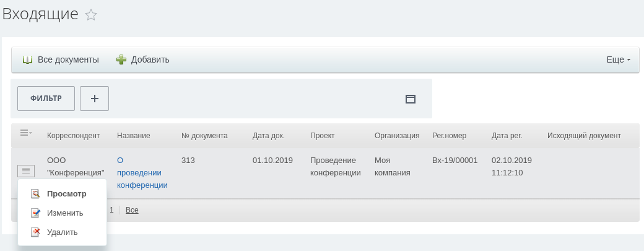Select Просмотр from the context menu
Viewport: 644px width, 251px height.
point(66,194)
